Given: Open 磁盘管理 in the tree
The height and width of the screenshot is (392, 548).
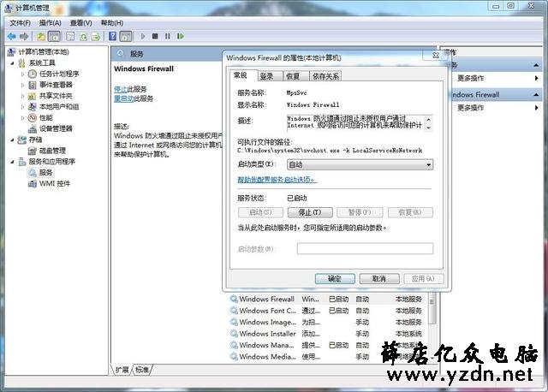Looking at the screenshot, I should [x=52, y=151].
